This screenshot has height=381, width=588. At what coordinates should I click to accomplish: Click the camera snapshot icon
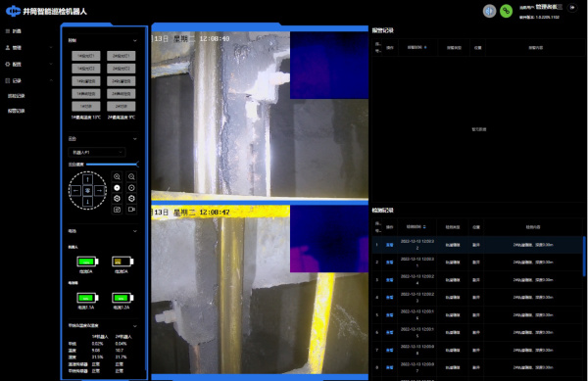(117, 210)
